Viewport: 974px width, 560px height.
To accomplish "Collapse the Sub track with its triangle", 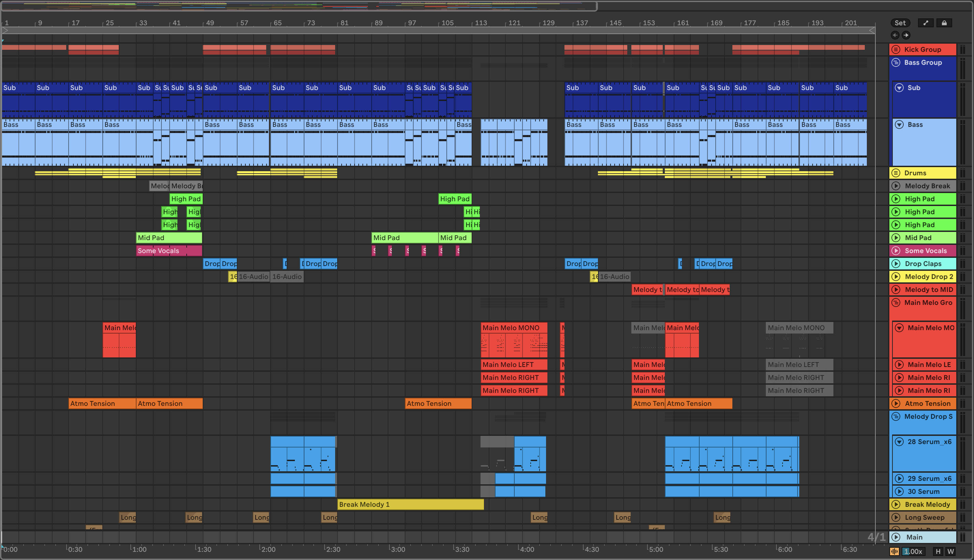I will (899, 88).
